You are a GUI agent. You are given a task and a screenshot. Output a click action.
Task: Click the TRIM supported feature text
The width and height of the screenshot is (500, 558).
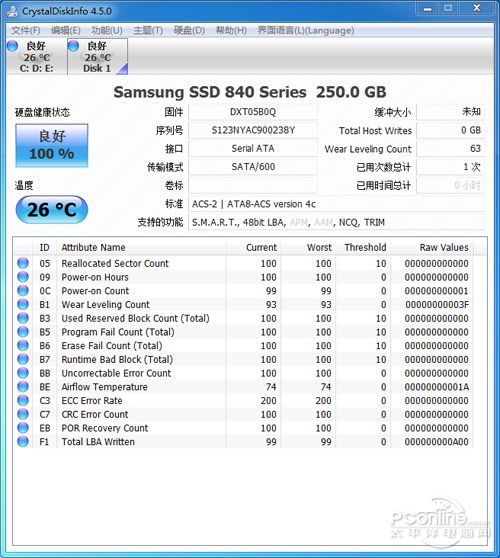tap(374, 222)
